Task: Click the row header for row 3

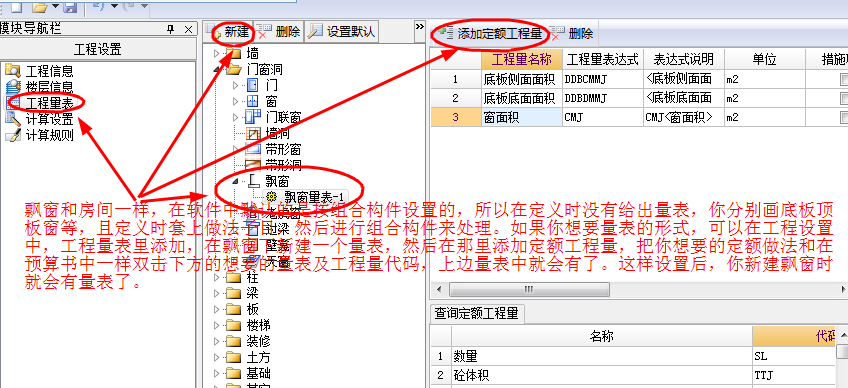Action: click(456, 117)
